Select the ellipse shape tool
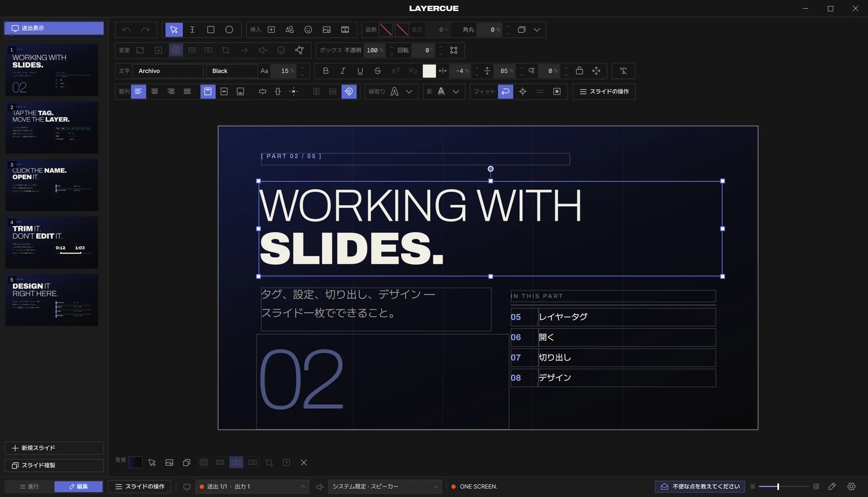 pos(229,30)
